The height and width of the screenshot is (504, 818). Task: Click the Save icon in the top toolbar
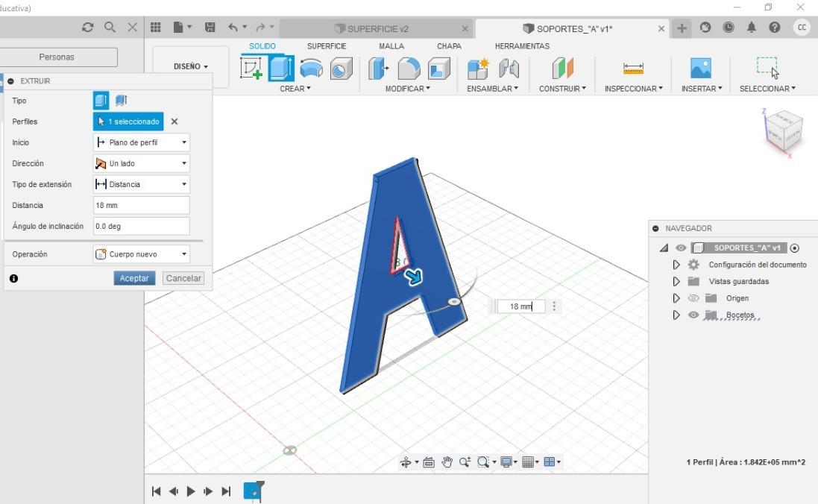coord(210,27)
